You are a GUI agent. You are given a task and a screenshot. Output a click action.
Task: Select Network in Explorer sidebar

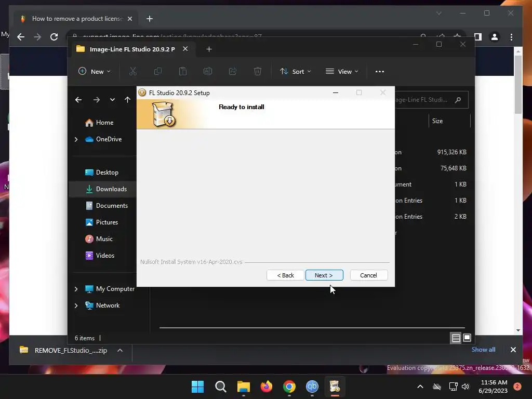point(102,305)
